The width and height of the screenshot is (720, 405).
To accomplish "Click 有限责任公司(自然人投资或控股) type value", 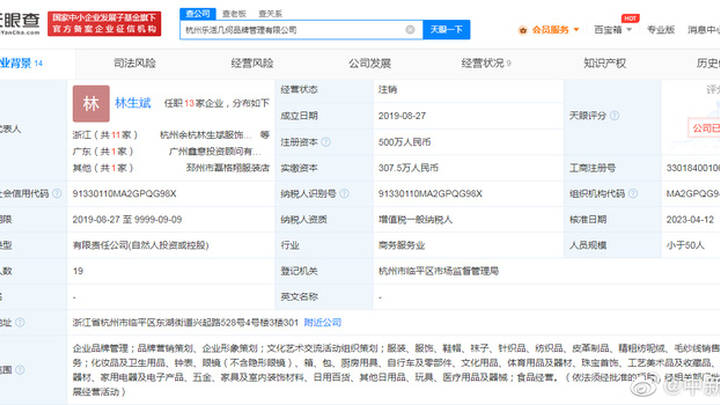I will tap(141, 245).
